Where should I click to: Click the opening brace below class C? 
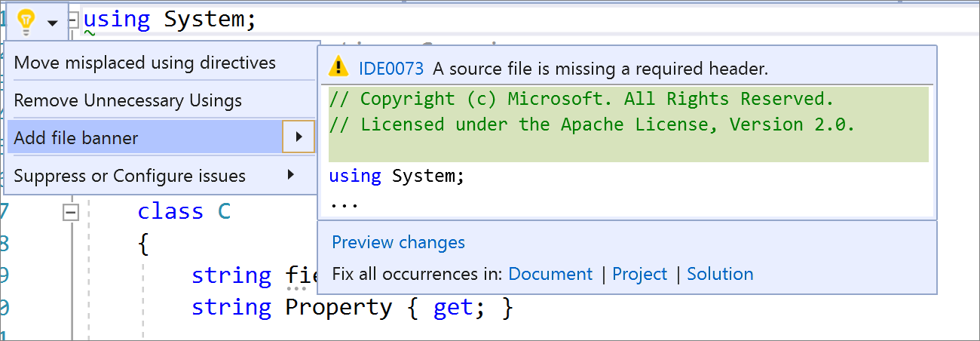[145, 244]
